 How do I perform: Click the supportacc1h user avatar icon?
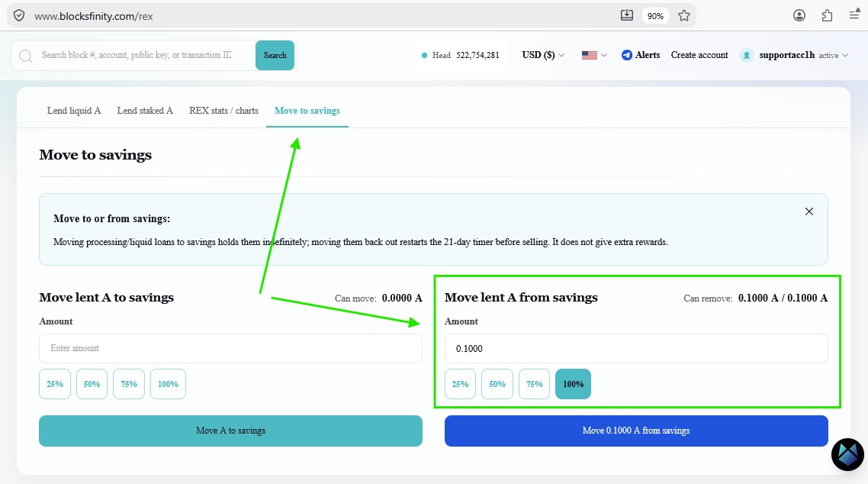pos(747,56)
